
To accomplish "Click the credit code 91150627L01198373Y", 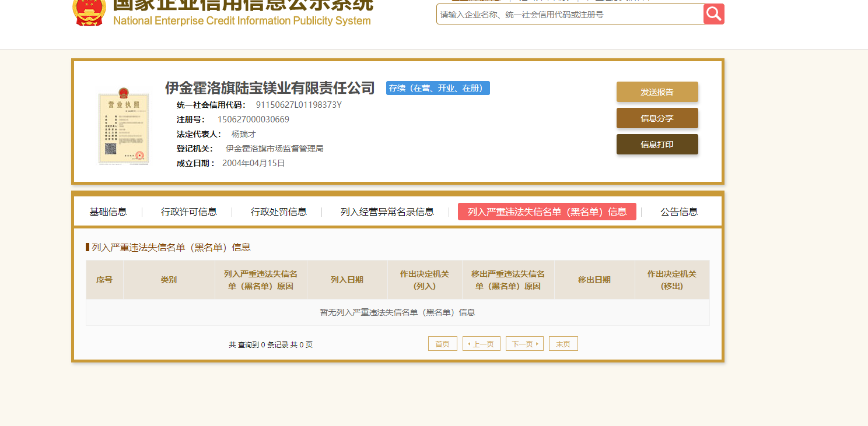I will pos(299,105).
